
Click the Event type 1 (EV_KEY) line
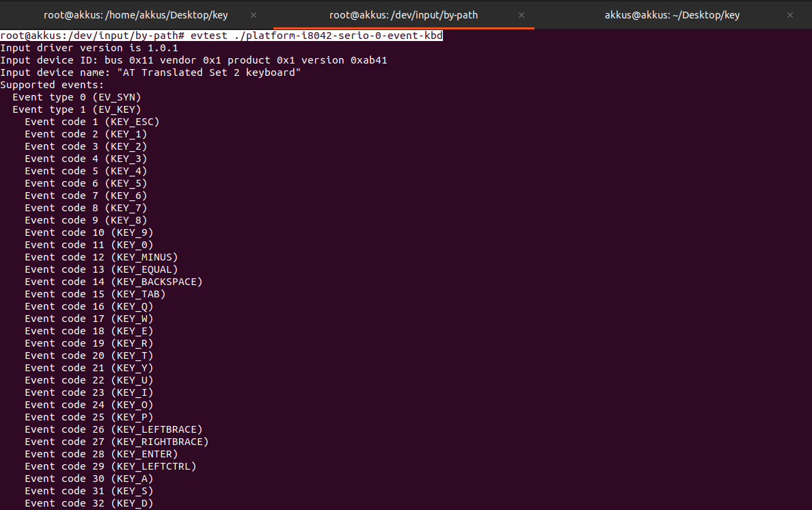77,109
